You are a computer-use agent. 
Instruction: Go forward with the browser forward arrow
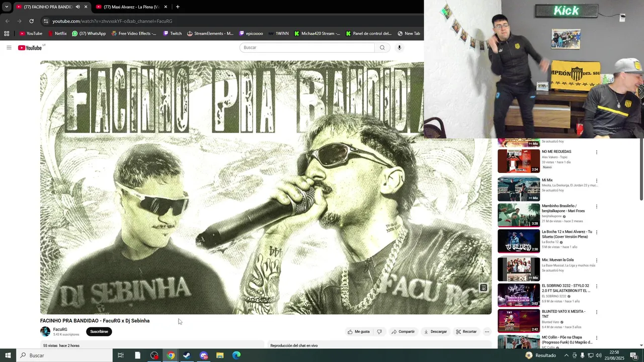[19, 21]
